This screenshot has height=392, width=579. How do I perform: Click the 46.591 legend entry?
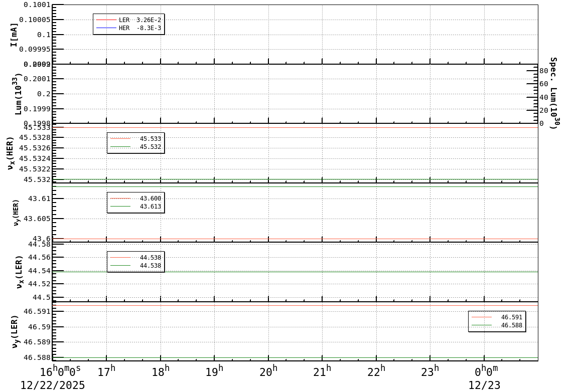496,317
